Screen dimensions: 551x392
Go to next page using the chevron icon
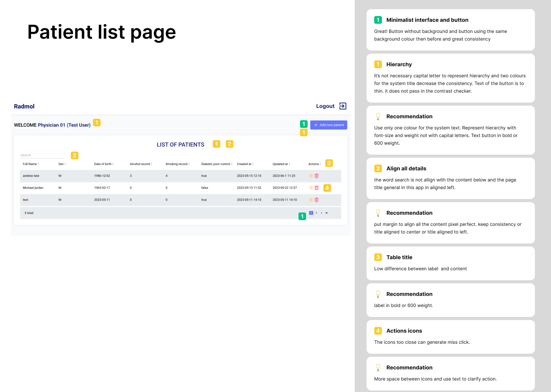point(321,212)
